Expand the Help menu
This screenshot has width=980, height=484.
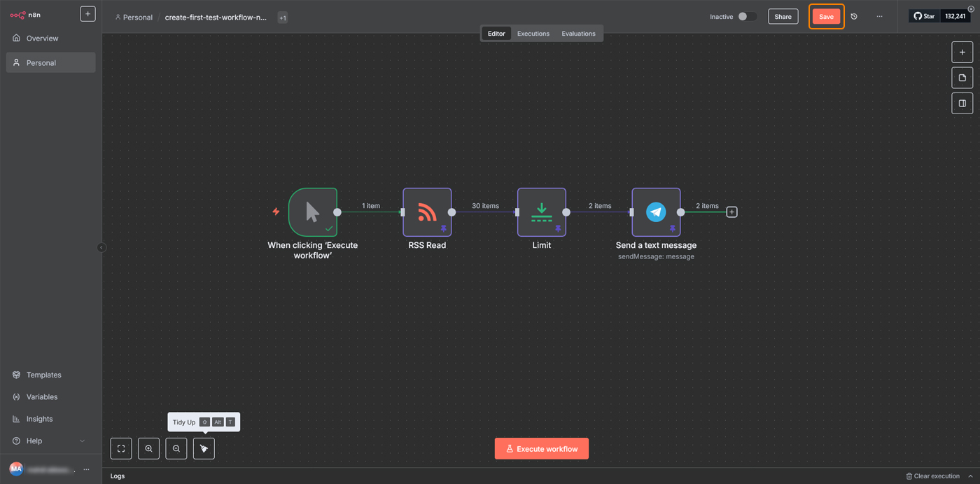82,441
